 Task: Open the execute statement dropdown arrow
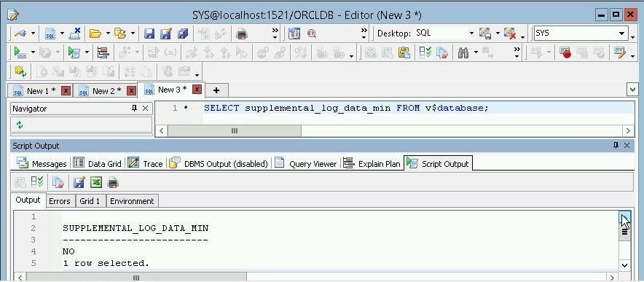click(33, 52)
